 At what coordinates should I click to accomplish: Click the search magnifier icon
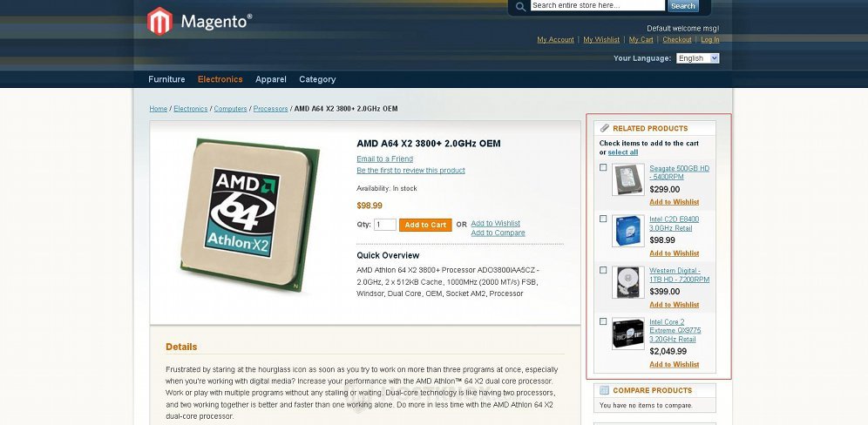point(520,6)
